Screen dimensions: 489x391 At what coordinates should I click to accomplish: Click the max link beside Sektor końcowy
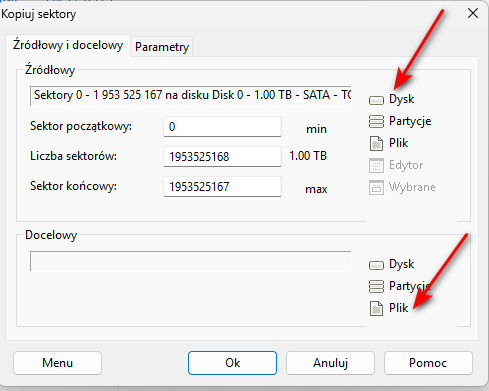click(316, 189)
